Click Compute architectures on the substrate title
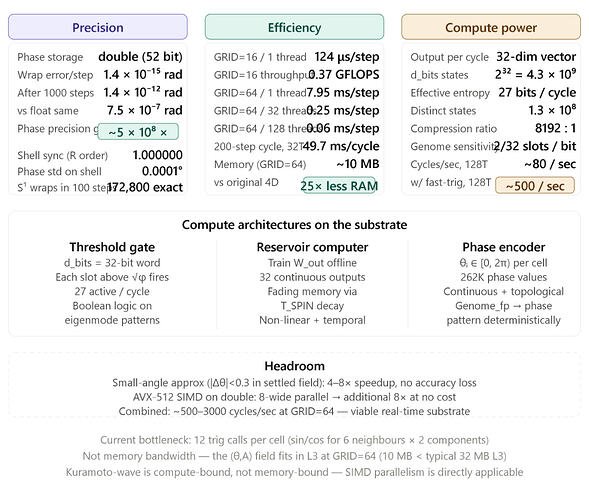The height and width of the screenshot is (500, 589). [x=294, y=225]
